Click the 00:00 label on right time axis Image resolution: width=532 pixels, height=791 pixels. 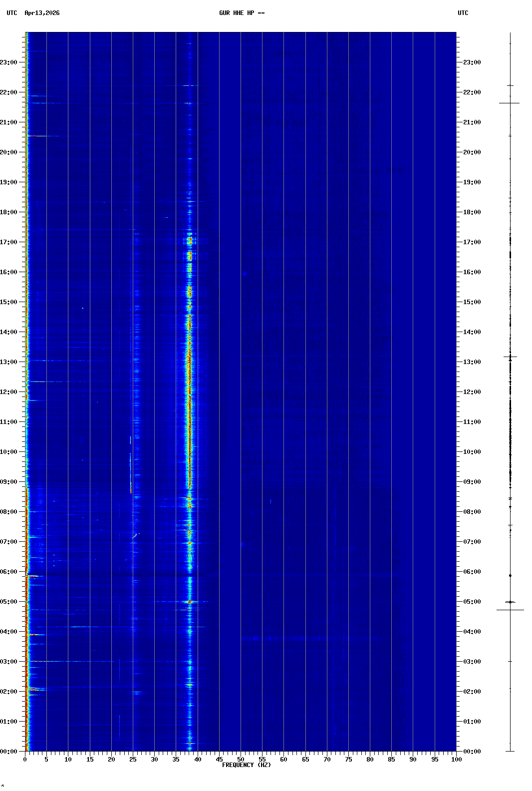tap(472, 752)
